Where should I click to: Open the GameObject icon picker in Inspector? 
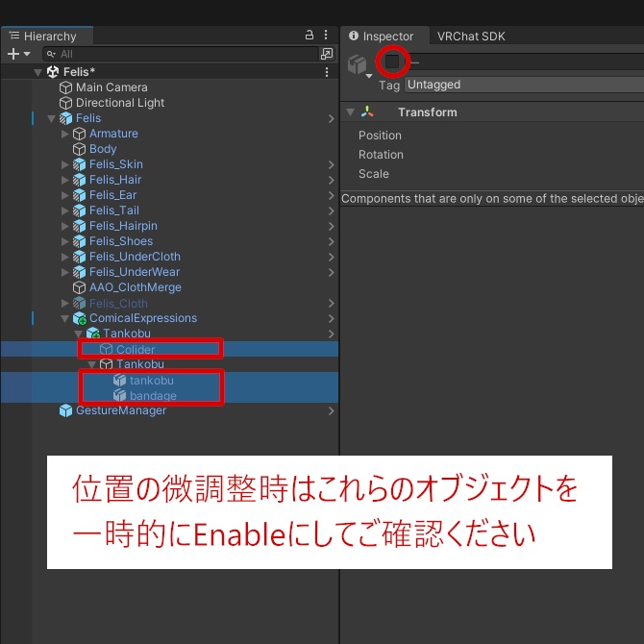coord(359,65)
